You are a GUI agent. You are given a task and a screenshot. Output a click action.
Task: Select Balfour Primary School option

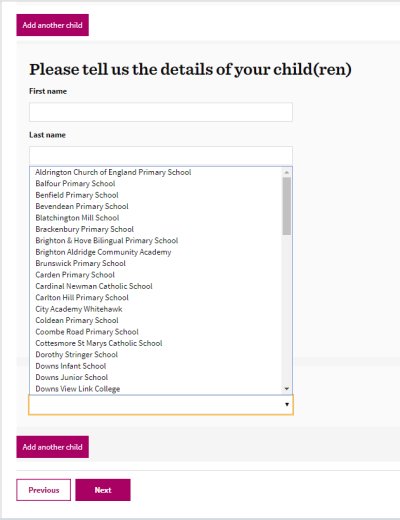click(156, 184)
